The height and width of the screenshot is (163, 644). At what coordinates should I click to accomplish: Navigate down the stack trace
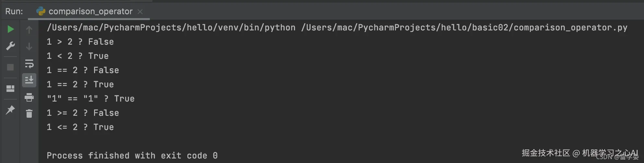click(29, 47)
